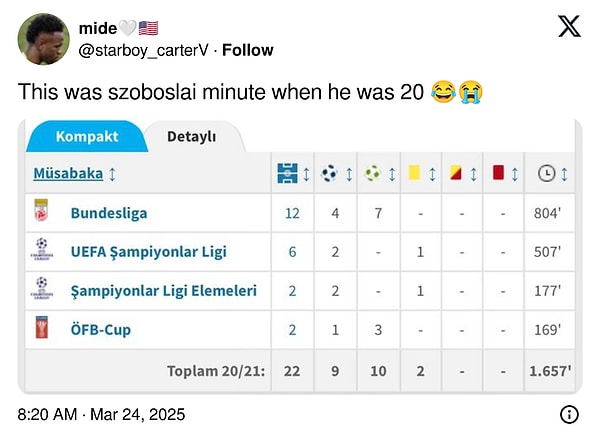Click the yellow card icon header

tap(414, 173)
